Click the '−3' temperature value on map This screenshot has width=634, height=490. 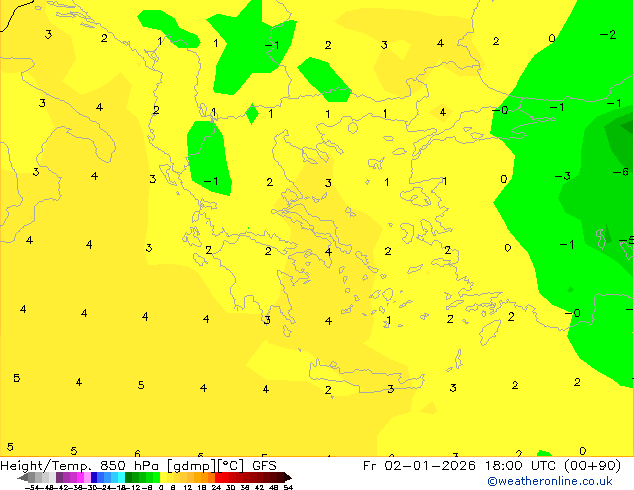[563, 176]
